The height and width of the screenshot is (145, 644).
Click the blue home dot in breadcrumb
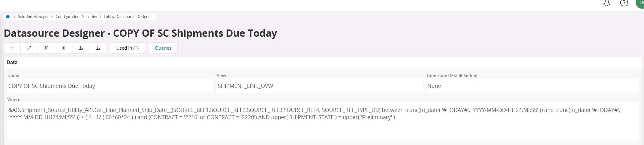point(8,17)
